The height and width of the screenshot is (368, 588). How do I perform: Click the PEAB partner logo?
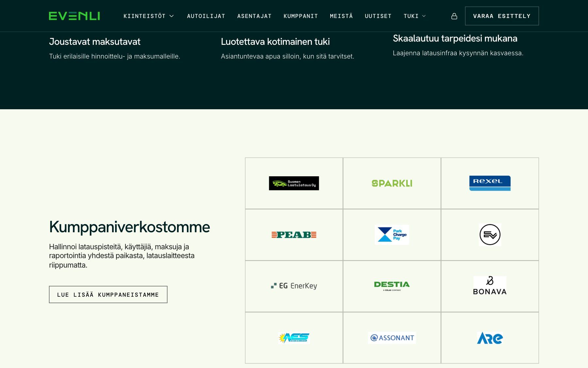click(294, 235)
